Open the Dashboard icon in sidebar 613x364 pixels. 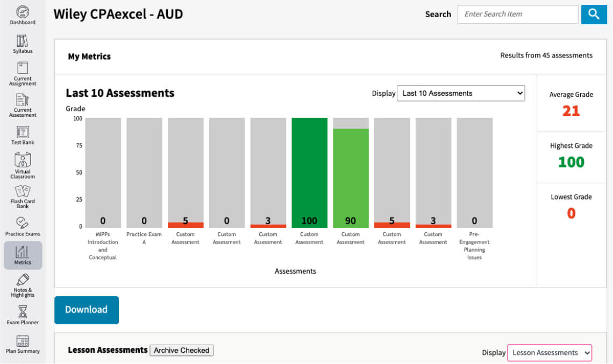pyautogui.click(x=23, y=12)
